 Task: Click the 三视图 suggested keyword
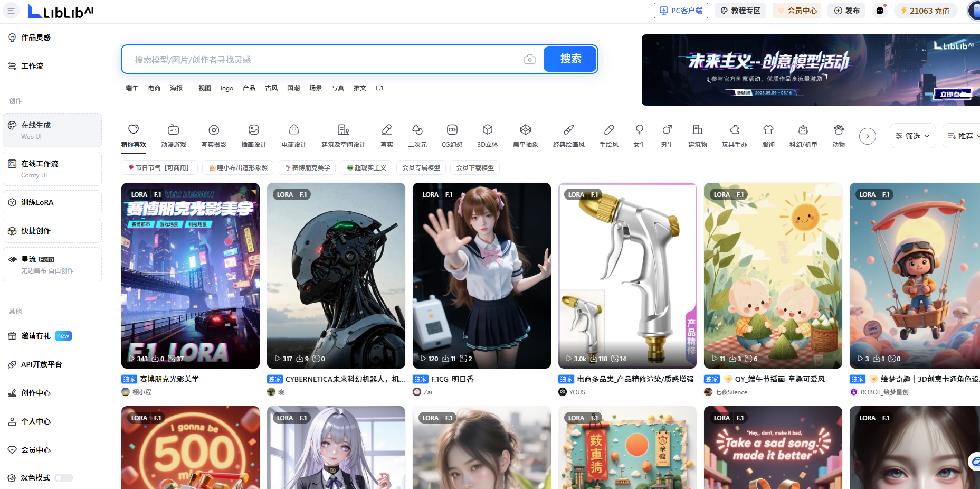[202, 88]
